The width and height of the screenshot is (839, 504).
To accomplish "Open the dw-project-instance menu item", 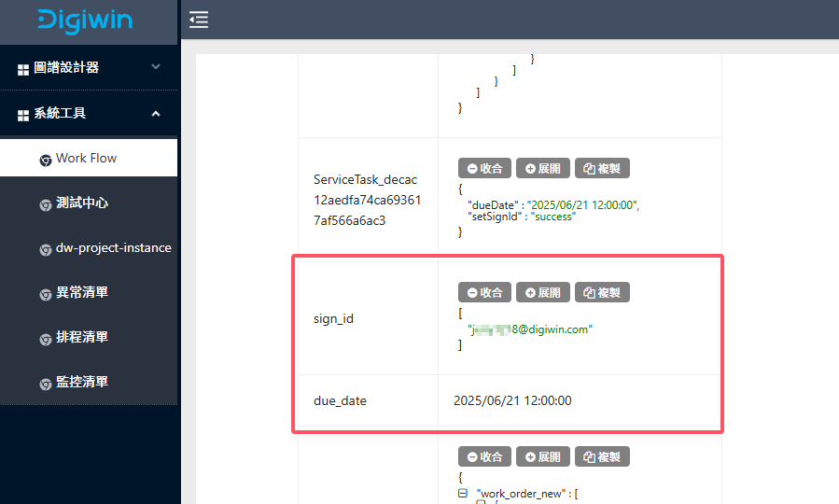I will coord(113,248).
